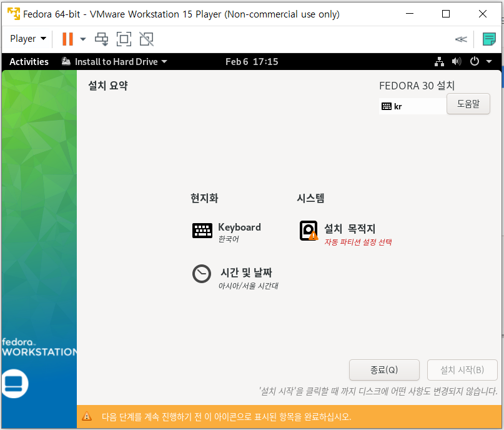Expand the power options arrow beside pause

(x=83, y=39)
